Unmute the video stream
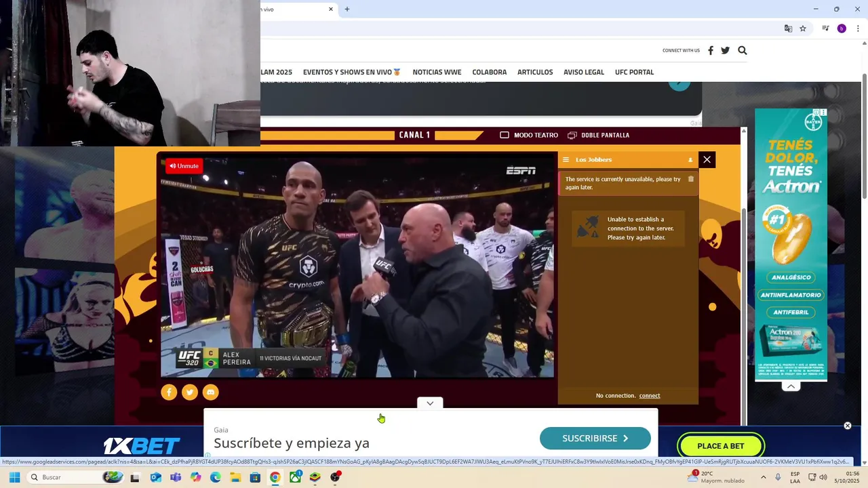This screenshot has height=488, width=868. pyautogui.click(x=184, y=166)
